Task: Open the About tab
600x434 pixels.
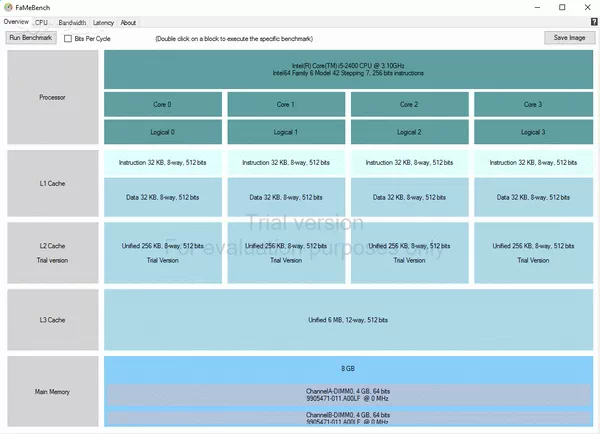Action: 128,22
